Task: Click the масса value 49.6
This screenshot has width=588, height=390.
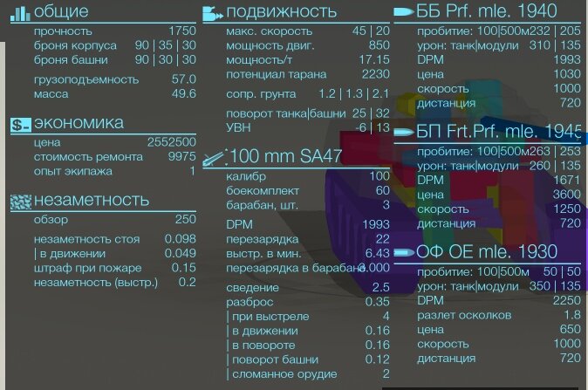Action: 184,93
